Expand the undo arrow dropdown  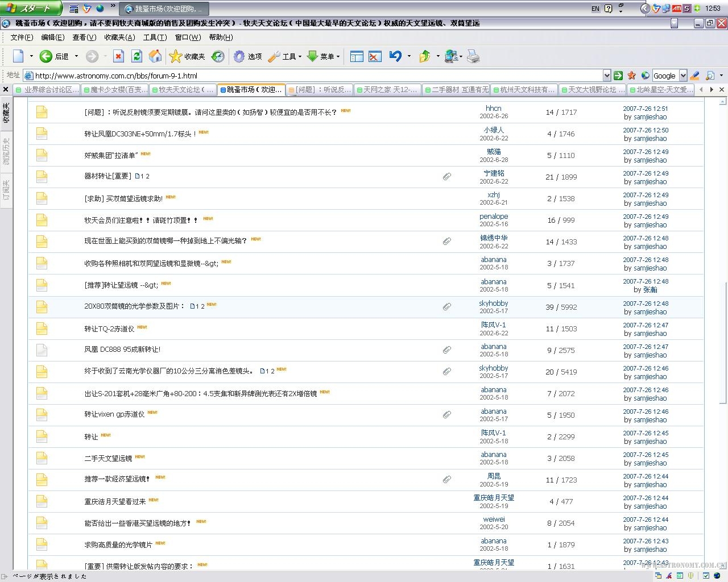point(409,56)
